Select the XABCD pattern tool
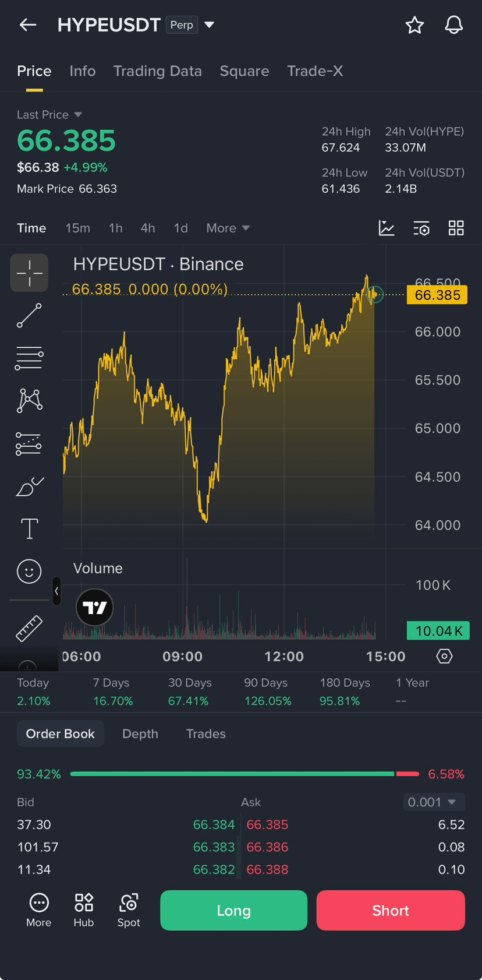This screenshot has height=980, width=482. click(x=29, y=401)
